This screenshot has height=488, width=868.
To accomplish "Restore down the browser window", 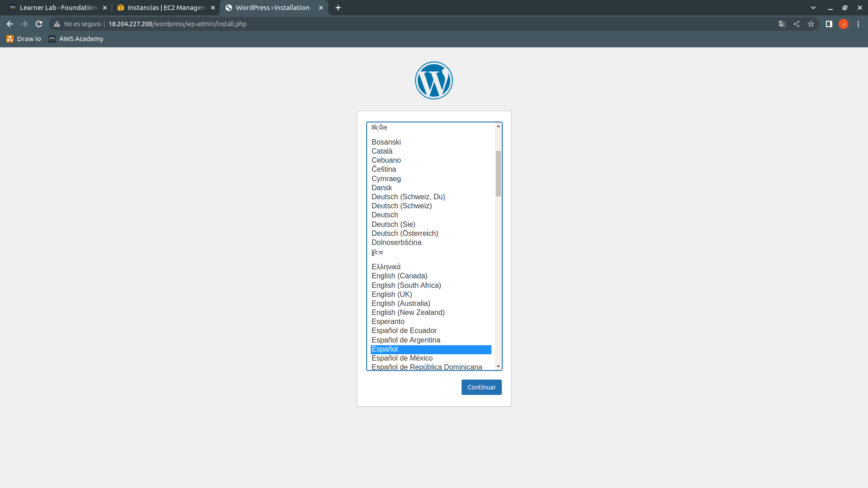I will 844,8.
